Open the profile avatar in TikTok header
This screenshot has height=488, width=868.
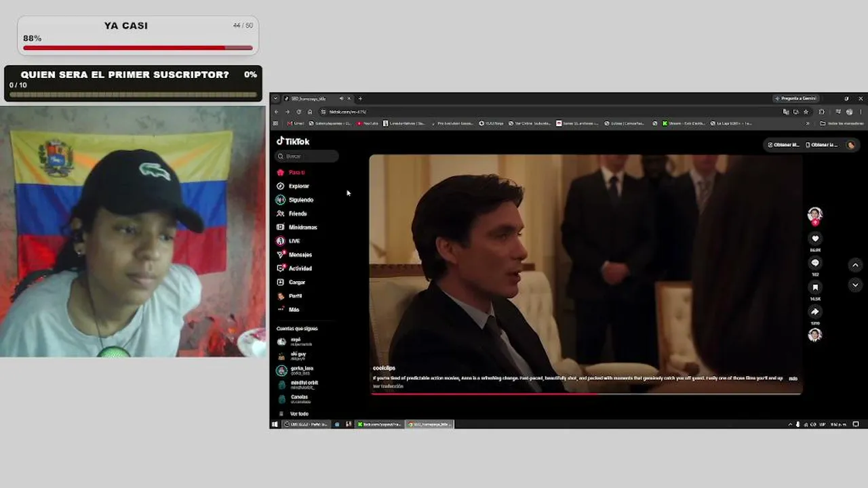851,145
